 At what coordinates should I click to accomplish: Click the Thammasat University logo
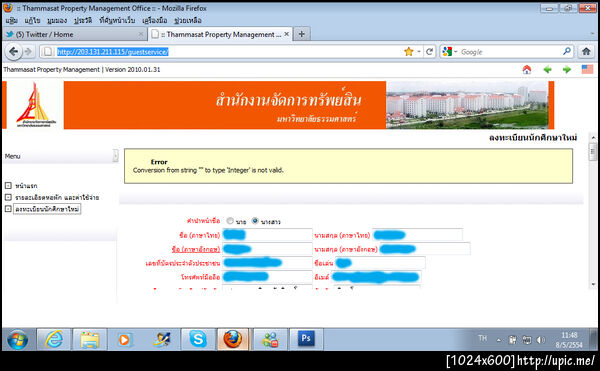[36, 105]
